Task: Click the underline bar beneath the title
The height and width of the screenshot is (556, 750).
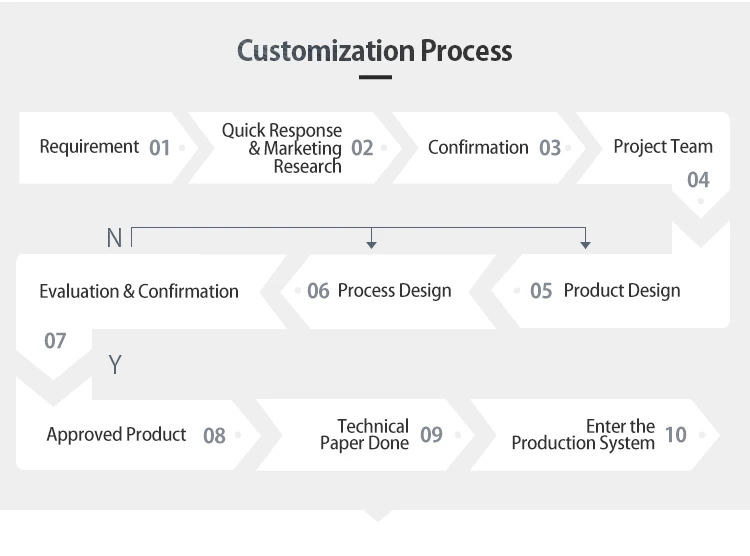Action: (375, 77)
